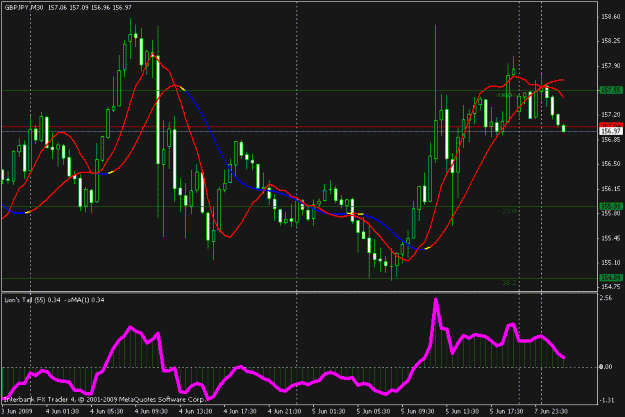The width and height of the screenshot is (625, 417).
Task: Click the 4 Jun 01:30 time label
Action: [x=63, y=411]
